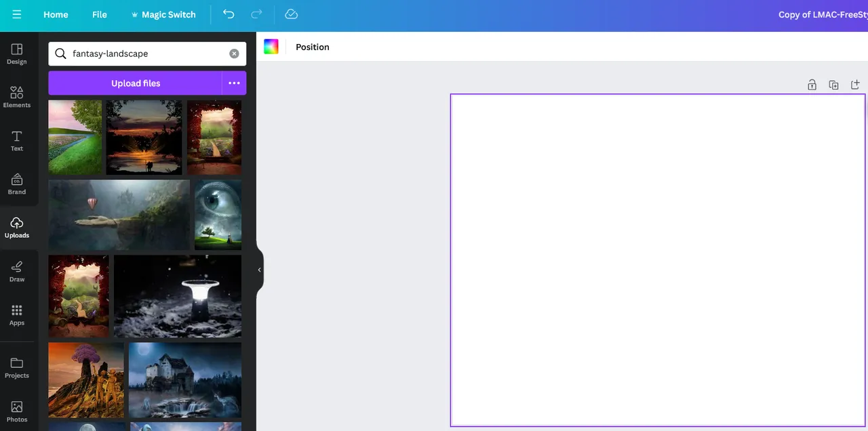This screenshot has height=431, width=868.
Task: Click the Undo arrow icon
Action: [x=229, y=14]
